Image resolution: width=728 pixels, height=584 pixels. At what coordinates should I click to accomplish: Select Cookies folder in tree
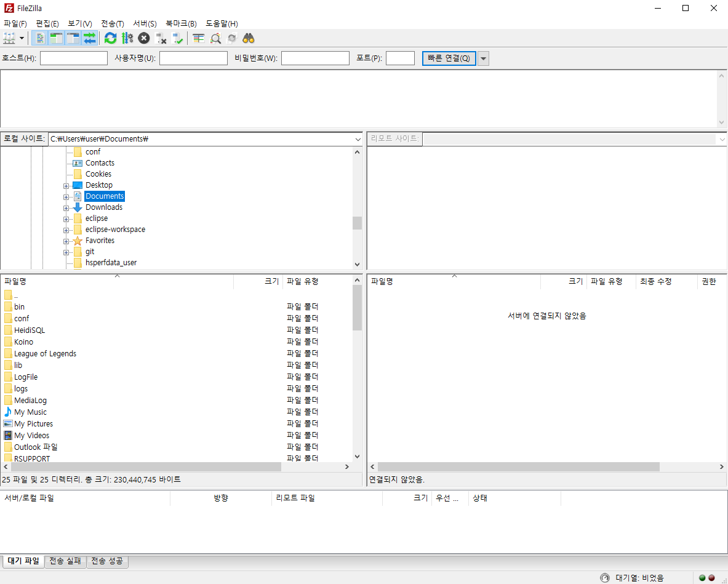[98, 174]
